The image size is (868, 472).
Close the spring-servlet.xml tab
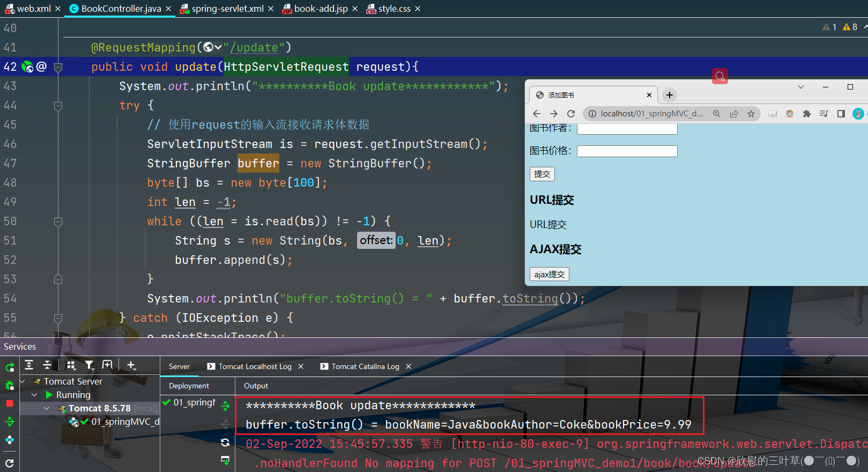pyautogui.click(x=271, y=9)
